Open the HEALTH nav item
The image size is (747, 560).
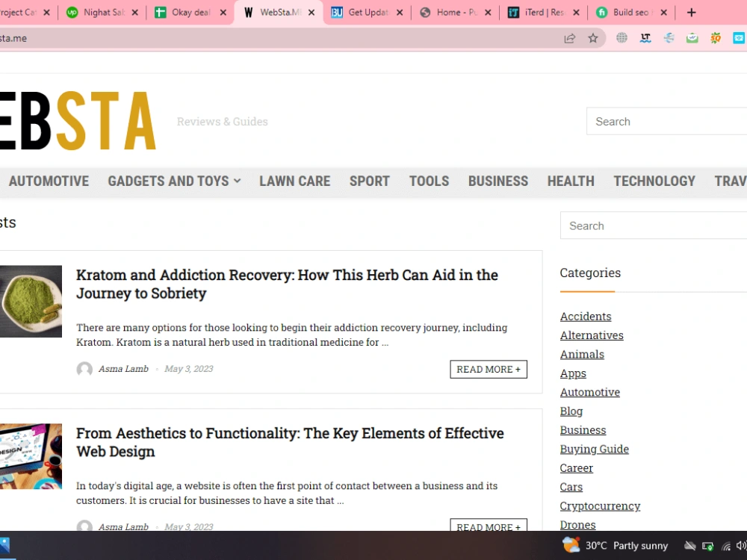[571, 181]
